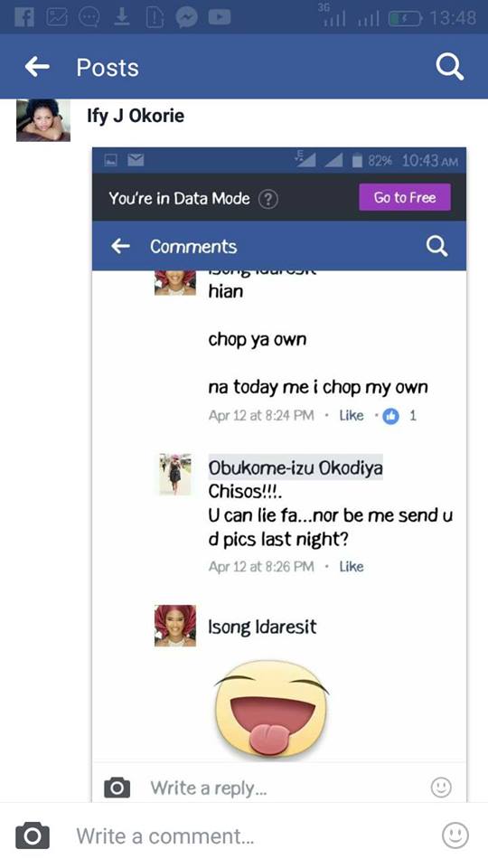The image size is (488, 868).
Task: Tap the magnifier icon in the Comments header
Action: pos(436,246)
